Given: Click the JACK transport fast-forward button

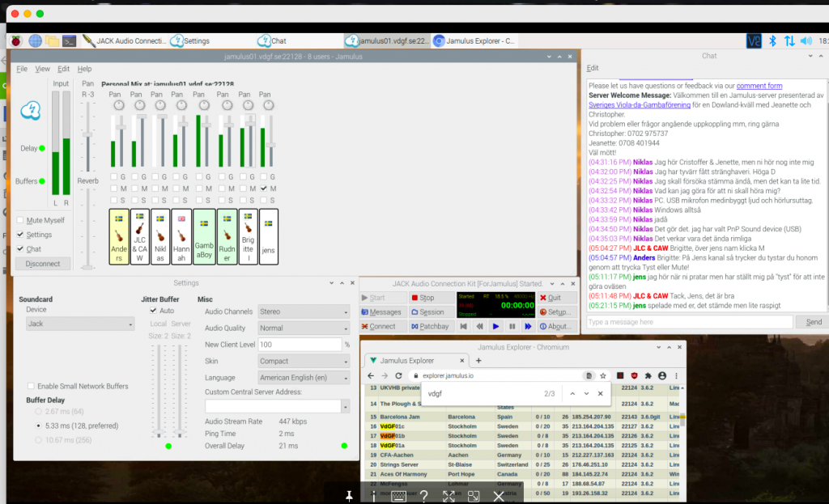Looking at the screenshot, I should point(528,327).
